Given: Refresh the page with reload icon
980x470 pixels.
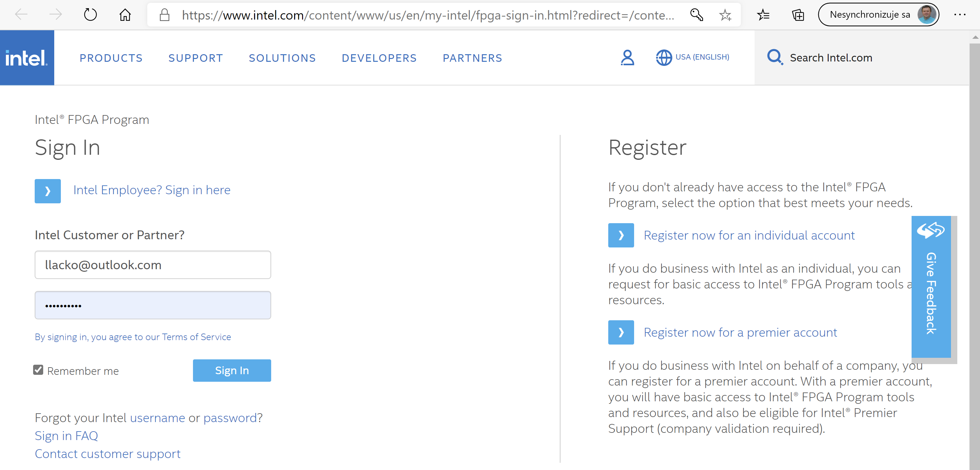Looking at the screenshot, I should coord(90,15).
